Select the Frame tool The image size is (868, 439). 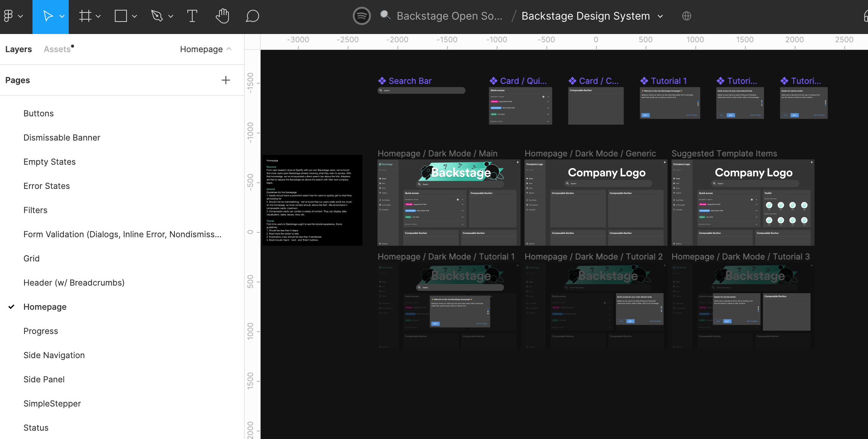coord(86,16)
